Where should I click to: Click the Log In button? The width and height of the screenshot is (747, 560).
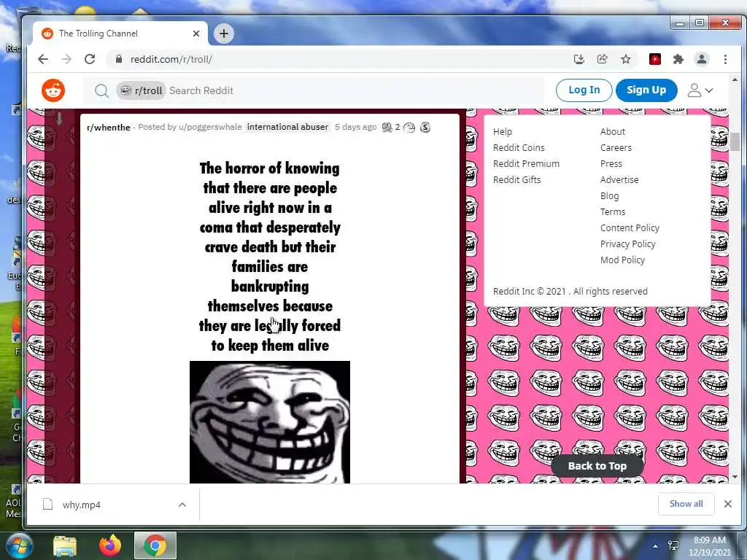(x=584, y=90)
